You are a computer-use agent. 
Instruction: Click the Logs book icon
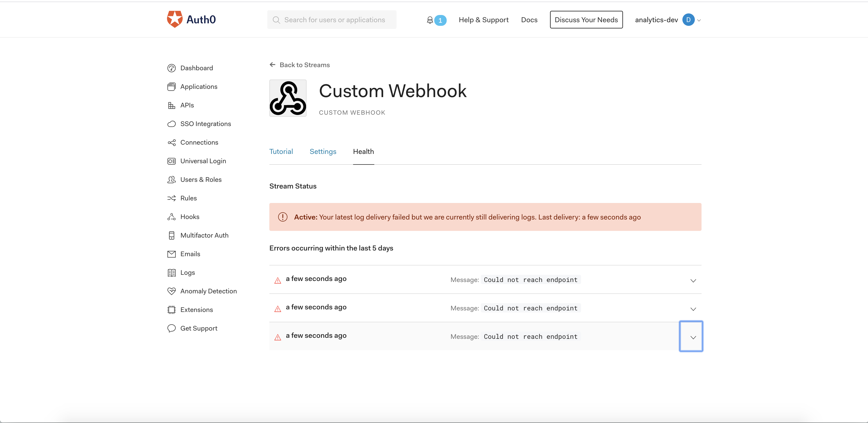[172, 273]
